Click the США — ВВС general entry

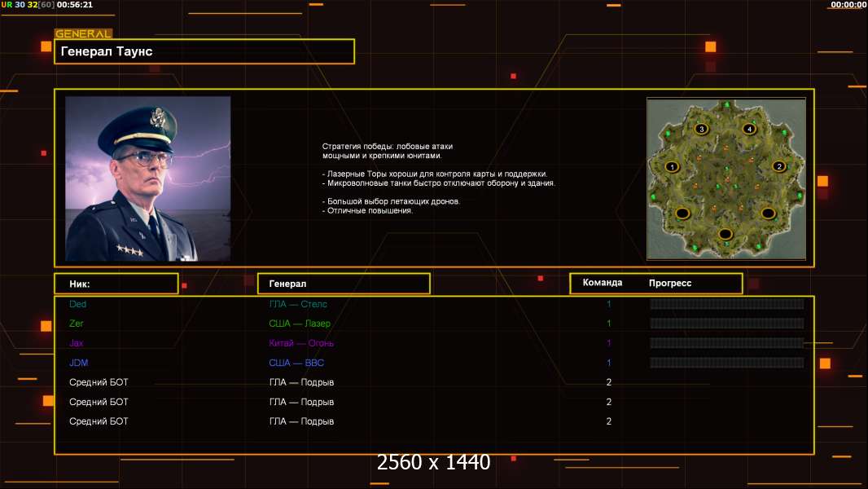296,363
